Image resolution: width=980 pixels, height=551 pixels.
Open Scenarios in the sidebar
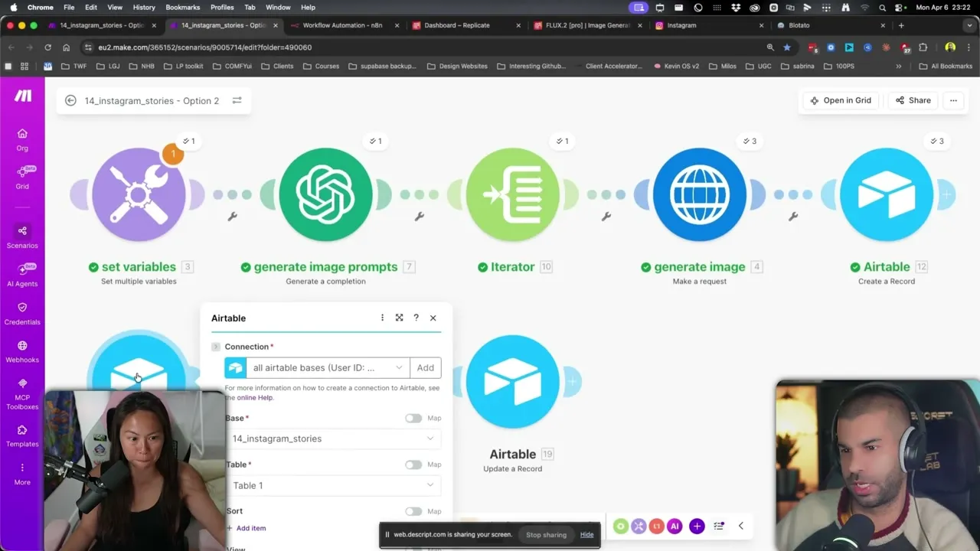(x=22, y=236)
